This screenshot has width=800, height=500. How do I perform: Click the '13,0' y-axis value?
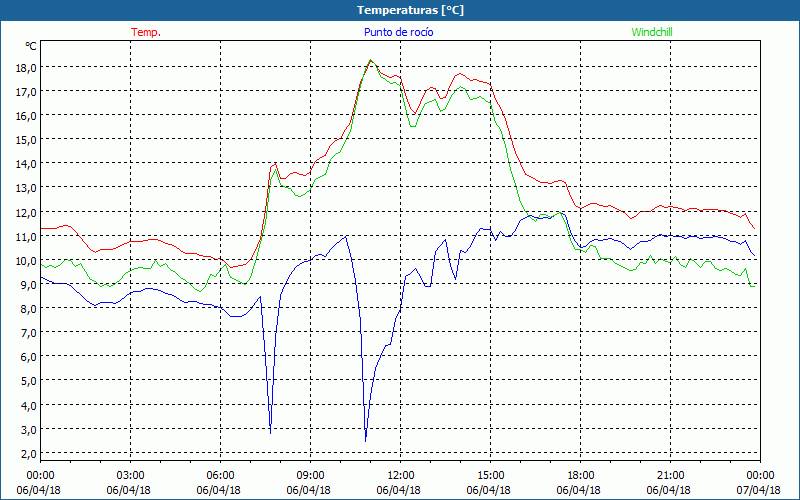point(26,188)
